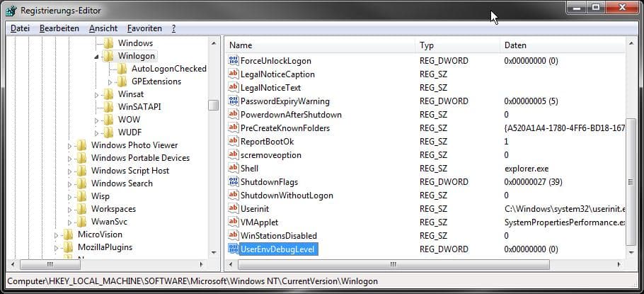
Task: Sort values by the Typ column header
Action: point(458,45)
